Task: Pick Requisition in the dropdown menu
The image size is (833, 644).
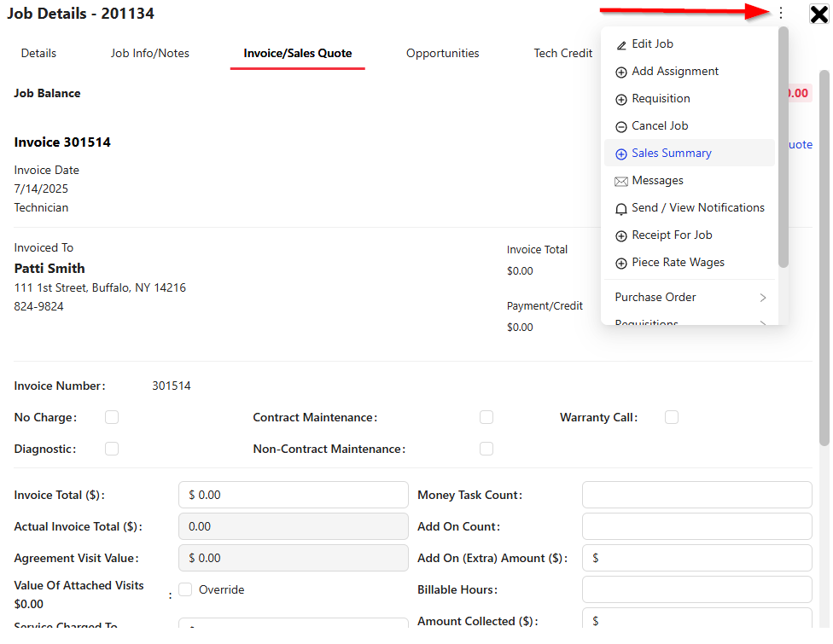Action: click(690, 99)
